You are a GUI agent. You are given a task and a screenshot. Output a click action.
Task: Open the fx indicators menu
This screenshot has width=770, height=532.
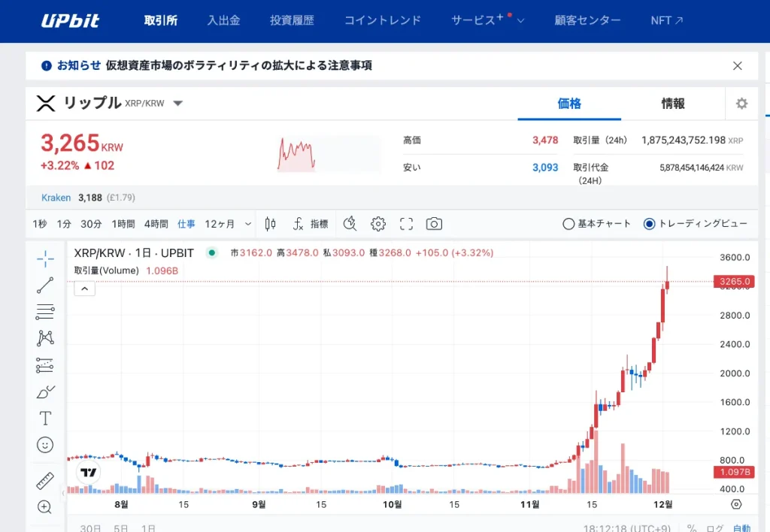click(298, 224)
